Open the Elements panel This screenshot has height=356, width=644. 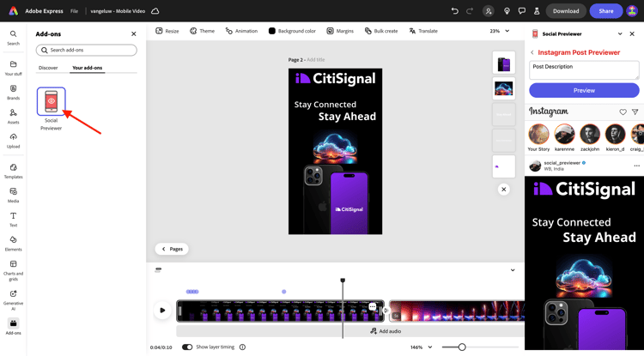pos(13,244)
